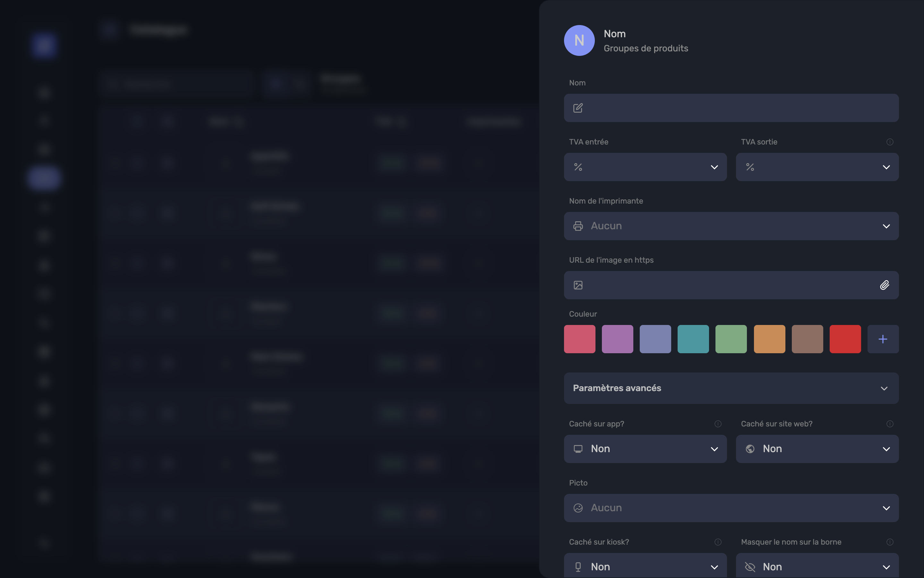Open the Nom de l'imprimante dropdown
Image resolution: width=924 pixels, height=578 pixels.
click(731, 226)
